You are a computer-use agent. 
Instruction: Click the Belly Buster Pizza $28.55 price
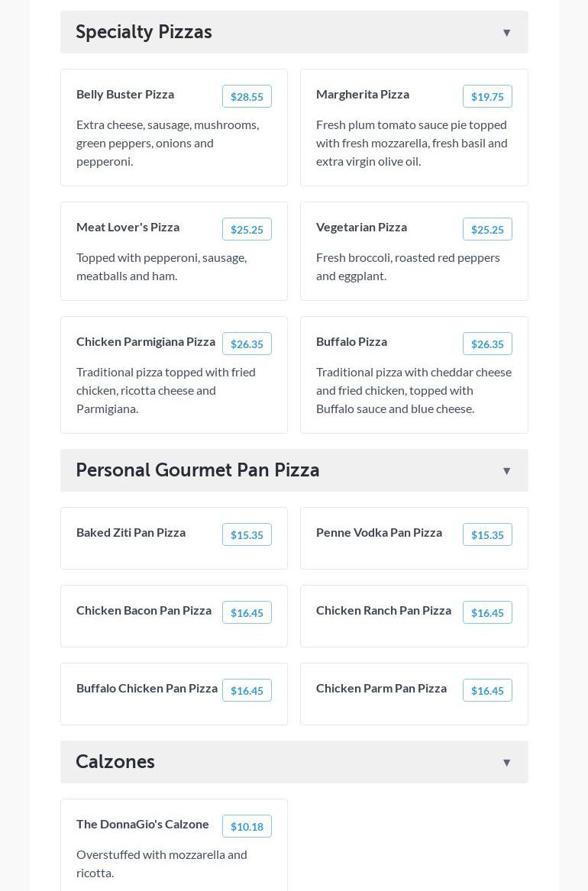(x=247, y=96)
